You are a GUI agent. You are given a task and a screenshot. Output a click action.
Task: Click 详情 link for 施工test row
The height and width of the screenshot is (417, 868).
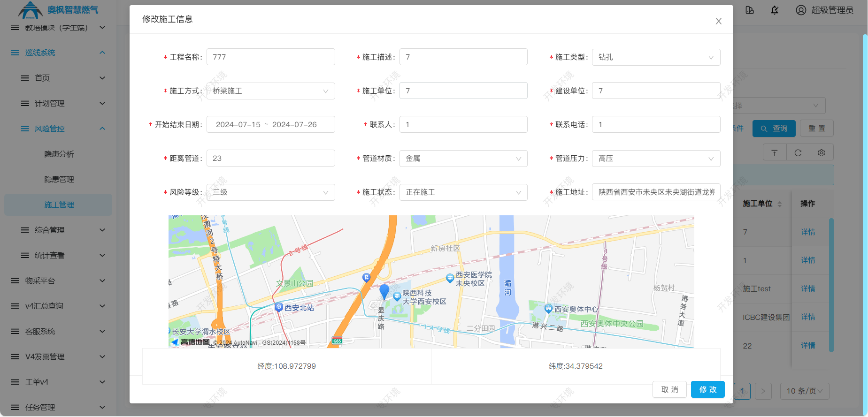click(x=808, y=289)
